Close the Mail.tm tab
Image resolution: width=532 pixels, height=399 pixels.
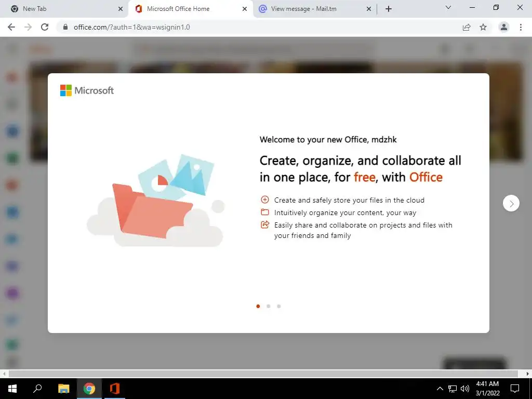[x=369, y=9]
